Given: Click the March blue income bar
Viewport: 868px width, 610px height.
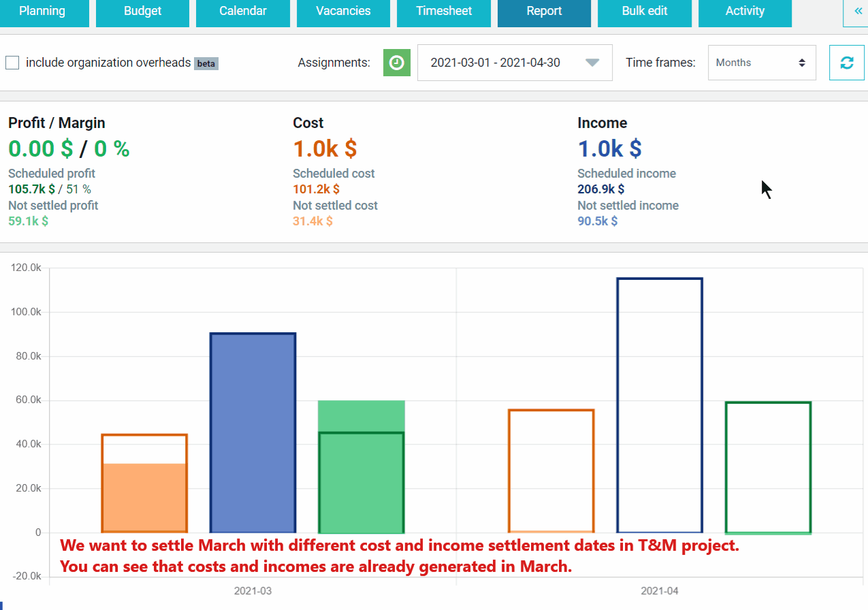Looking at the screenshot, I should point(253,433).
